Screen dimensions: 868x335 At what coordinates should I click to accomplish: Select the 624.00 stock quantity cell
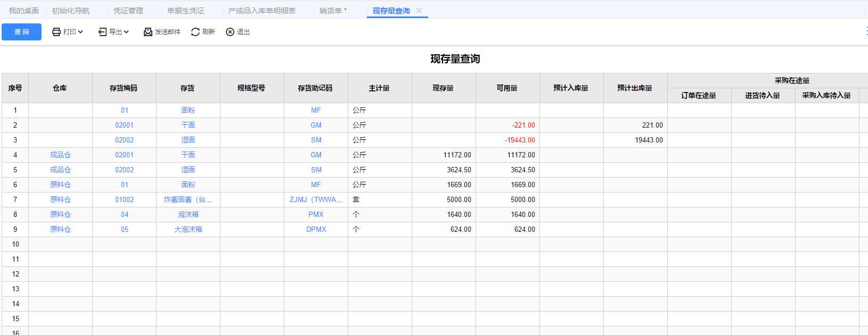point(444,230)
